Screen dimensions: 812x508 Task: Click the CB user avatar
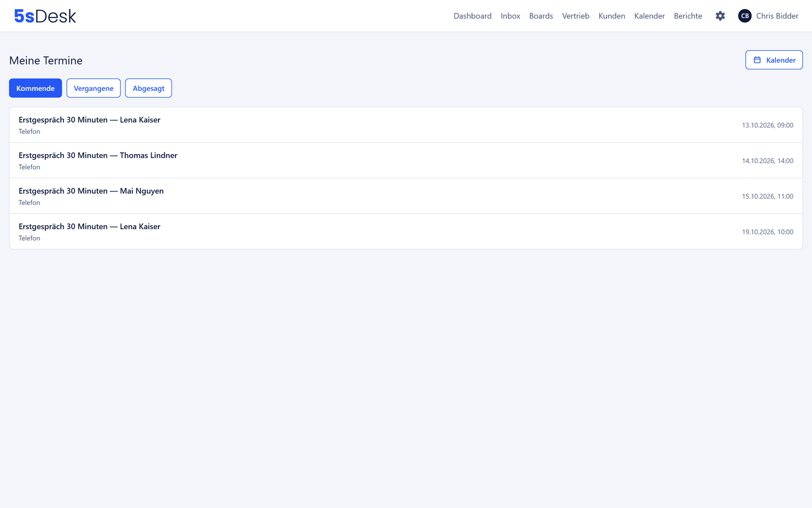[x=745, y=16]
